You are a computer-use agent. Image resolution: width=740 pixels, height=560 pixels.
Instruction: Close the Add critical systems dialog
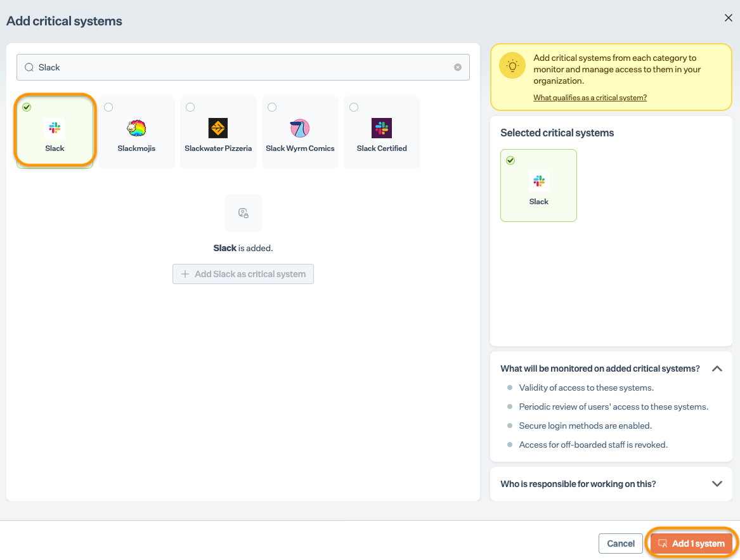coord(728,18)
